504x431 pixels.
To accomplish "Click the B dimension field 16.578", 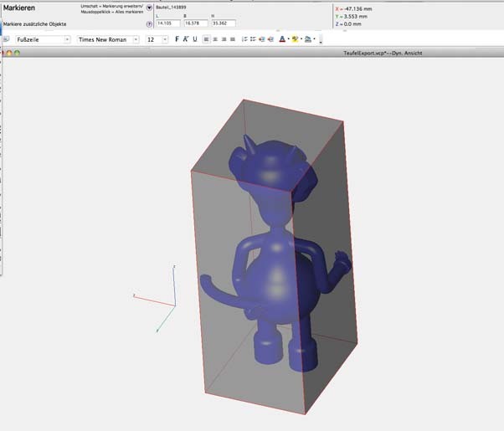I will [x=195, y=23].
